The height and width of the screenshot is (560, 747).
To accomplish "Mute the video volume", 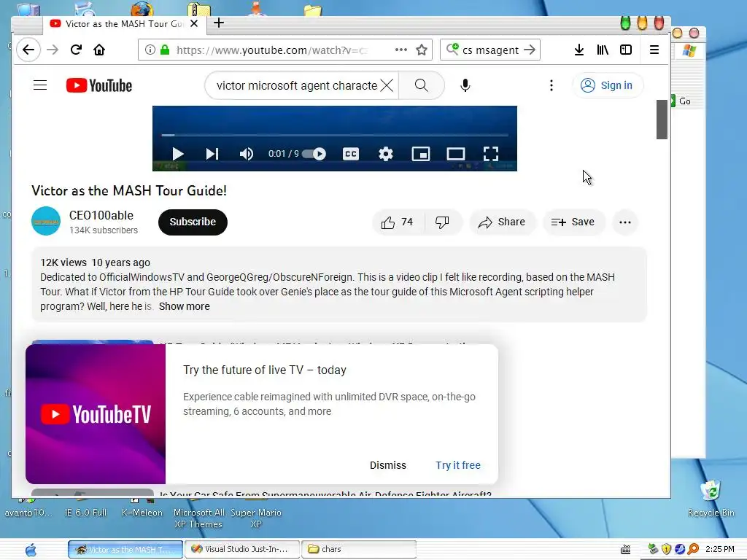I will pyautogui.click(x=247, y=154).
